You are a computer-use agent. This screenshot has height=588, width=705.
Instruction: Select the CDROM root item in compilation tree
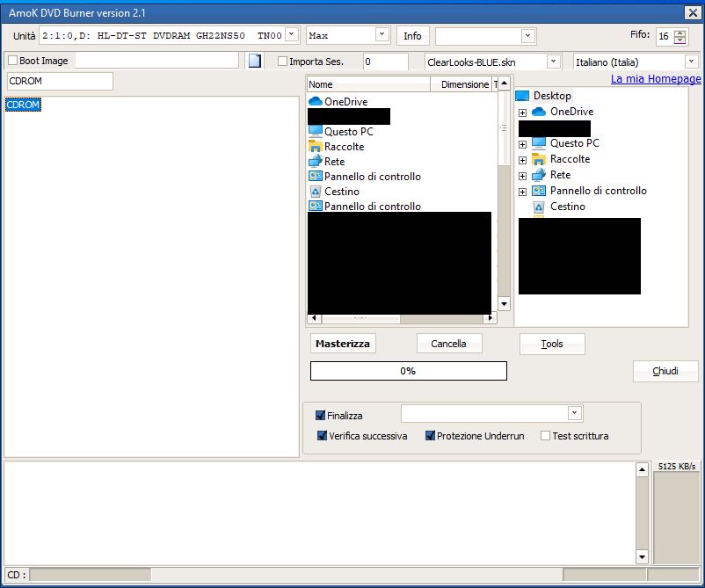coord(23,105)
